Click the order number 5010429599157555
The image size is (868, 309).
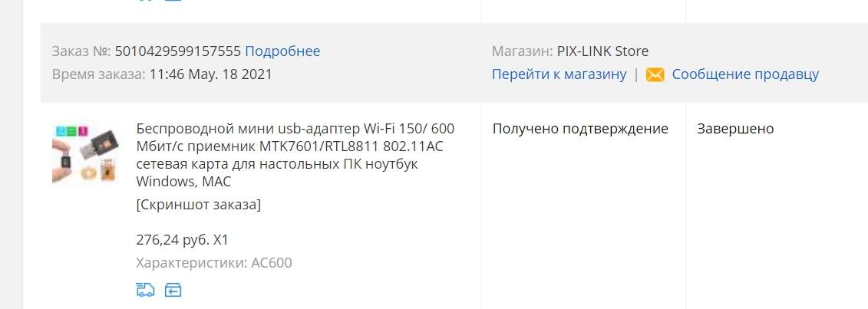tap(178, 51)
